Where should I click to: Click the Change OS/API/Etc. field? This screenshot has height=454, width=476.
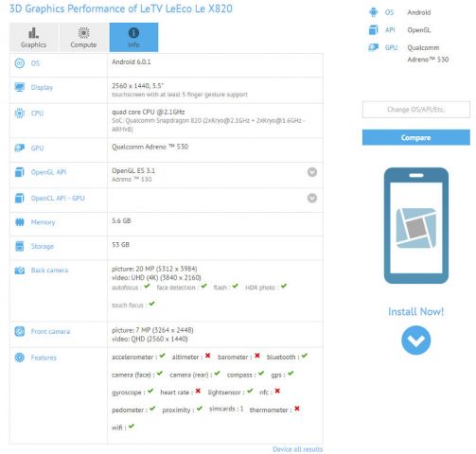pyautogui.click(x=416, y=110)
